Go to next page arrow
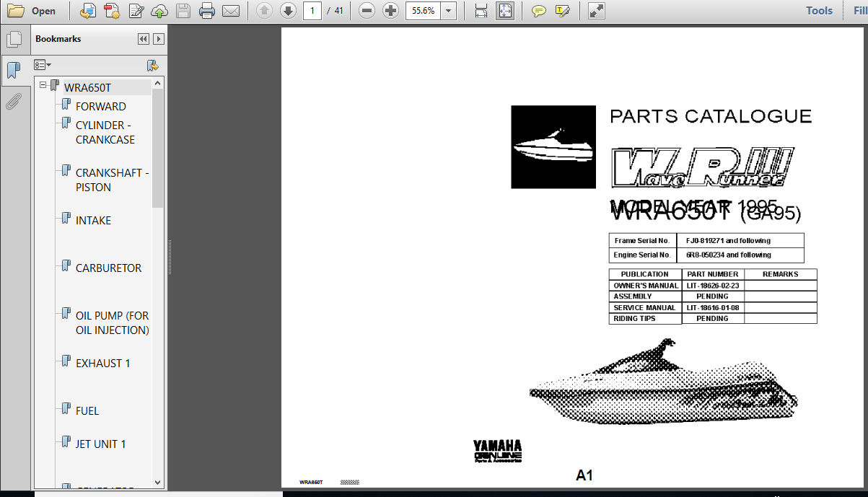 point(288,11)
